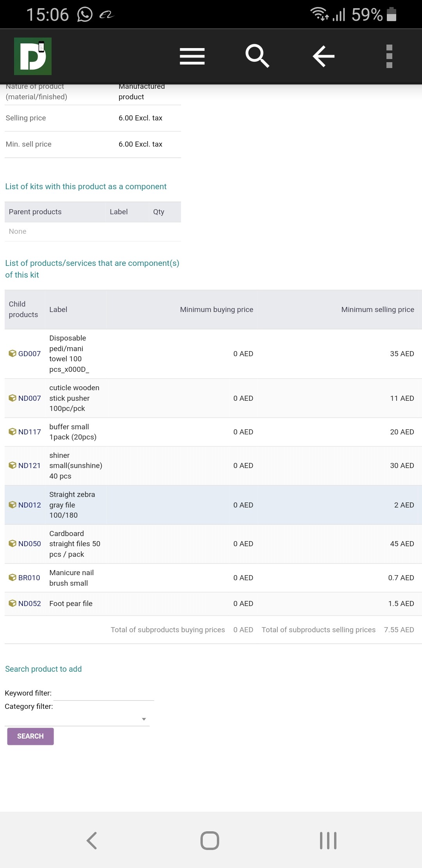Focus the Keyword filter text field

(x=104, y=693)
